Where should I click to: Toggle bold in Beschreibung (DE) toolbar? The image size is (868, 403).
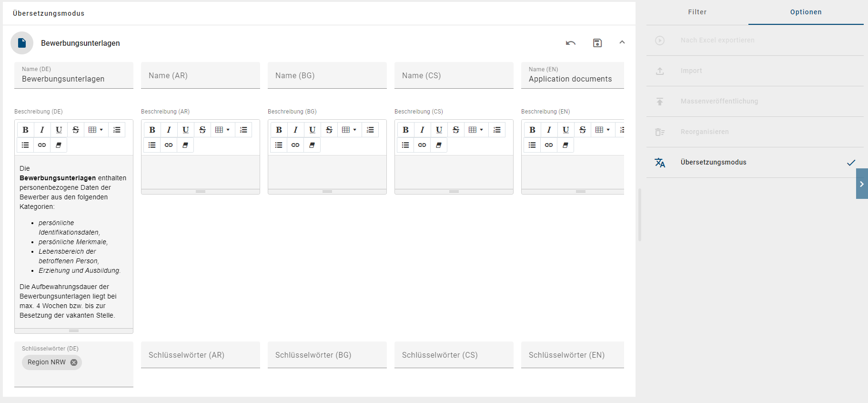tap(26, 130)
